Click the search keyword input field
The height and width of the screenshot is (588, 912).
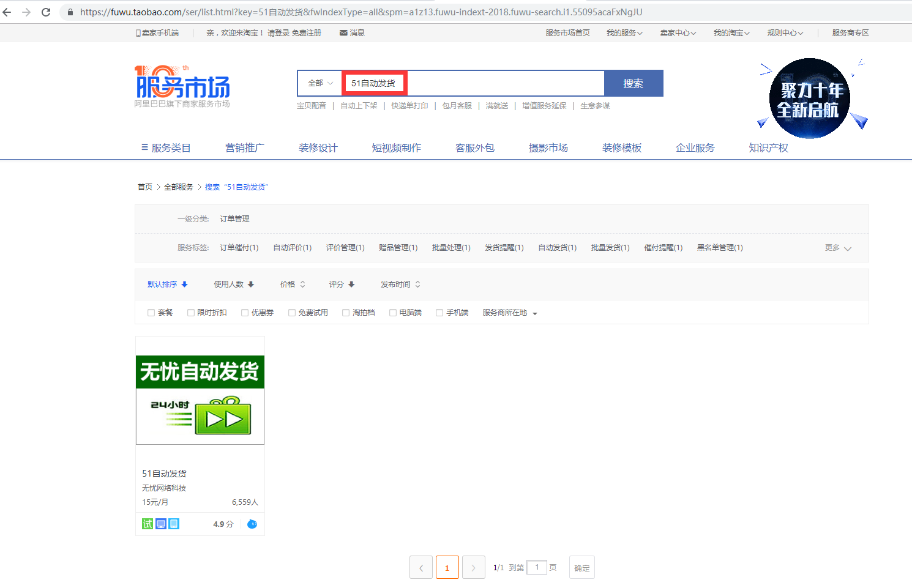pos(473,83)
